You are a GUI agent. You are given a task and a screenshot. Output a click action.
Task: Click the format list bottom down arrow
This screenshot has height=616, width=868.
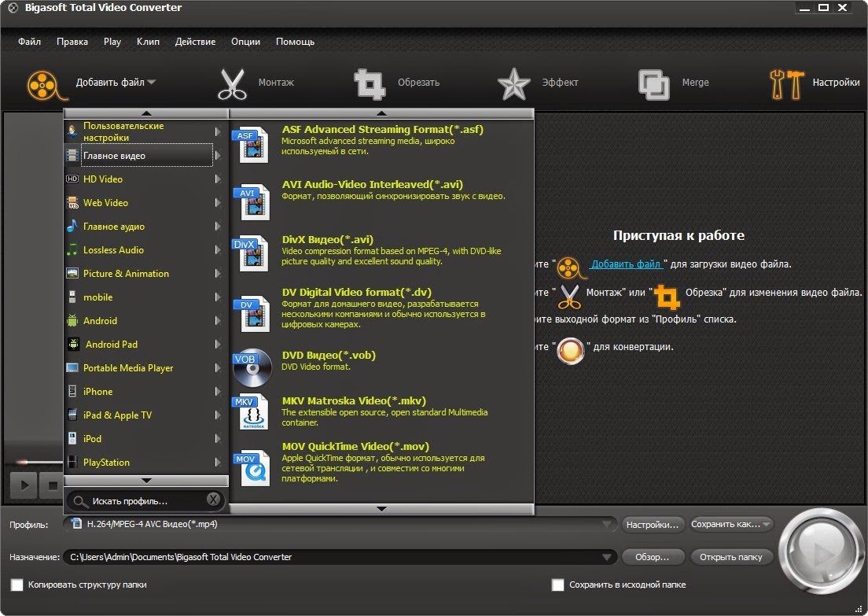point(381,508)
